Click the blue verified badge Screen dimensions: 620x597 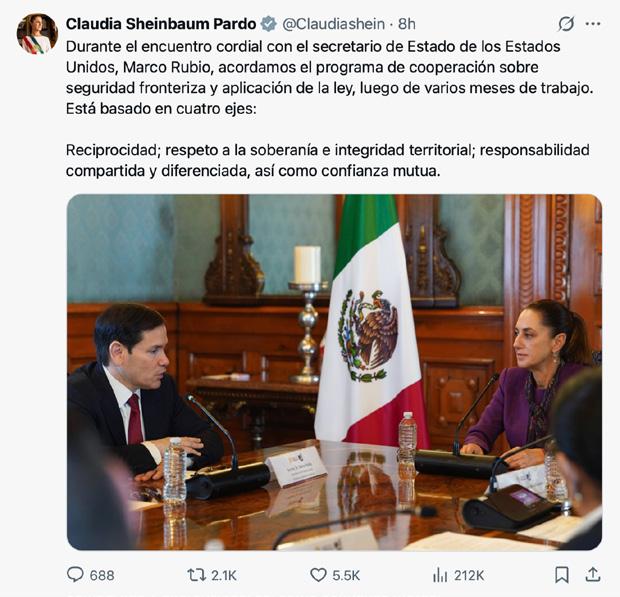(x=268, y=24)
